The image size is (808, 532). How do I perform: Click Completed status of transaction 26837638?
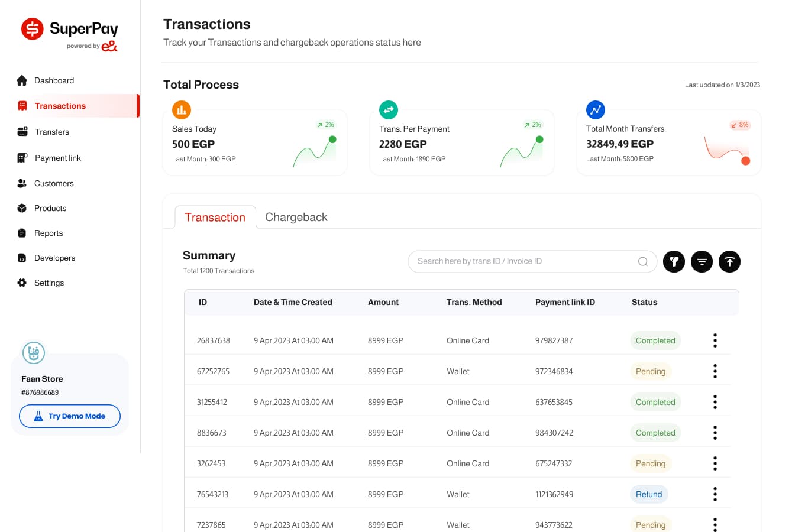pyautogui.click(x=655, y=340)
